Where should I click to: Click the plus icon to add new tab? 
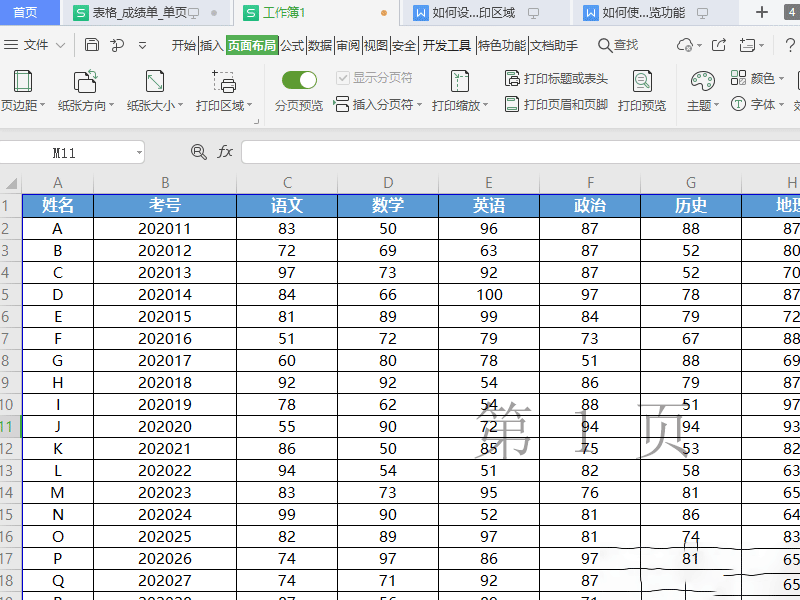pyautogui.click(x=762, y=12)
